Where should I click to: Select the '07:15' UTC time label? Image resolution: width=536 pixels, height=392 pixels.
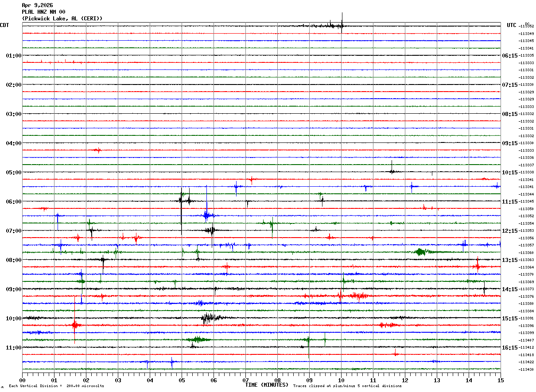tap(509, 85)
